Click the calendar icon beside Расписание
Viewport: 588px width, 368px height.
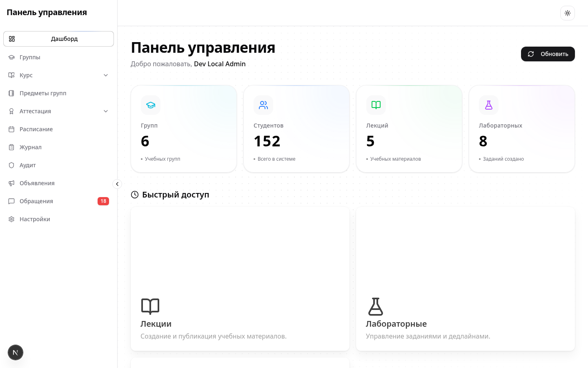click(x=11, y=129)
